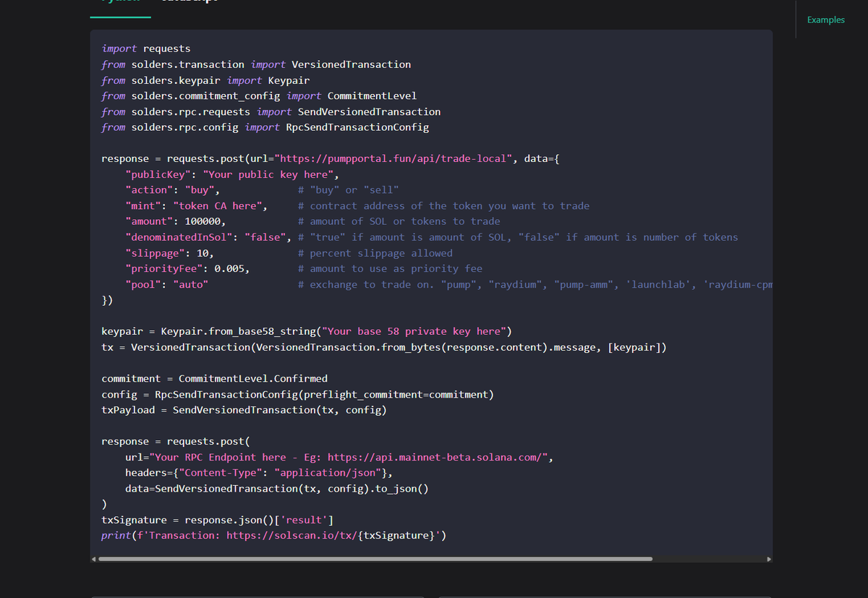
Task: Click the "txSignature" assignment variable
Action: pos(135,521)
